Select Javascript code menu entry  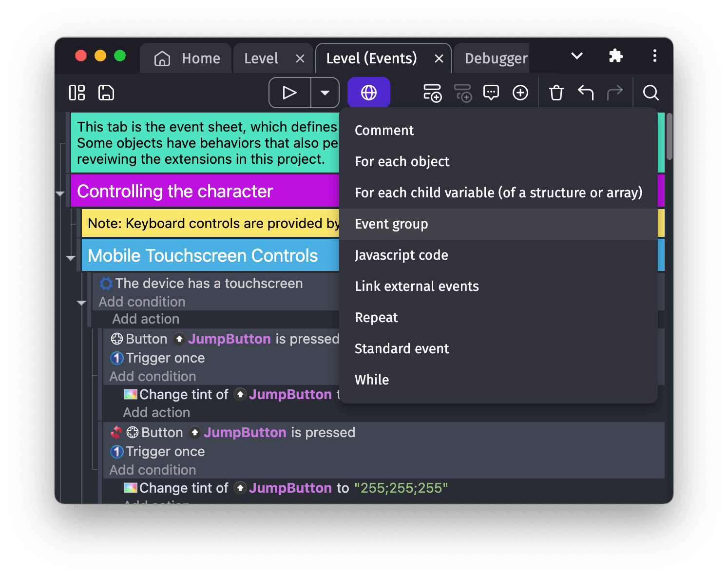point(401,255)
